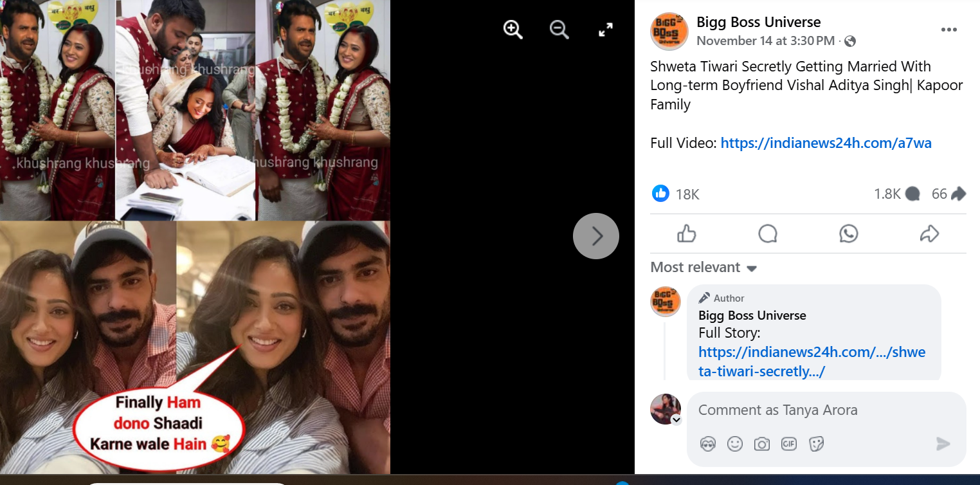Share the post via WhatsApp icon
The height and width of the screenshot is (485, 980).
(849, 233)
